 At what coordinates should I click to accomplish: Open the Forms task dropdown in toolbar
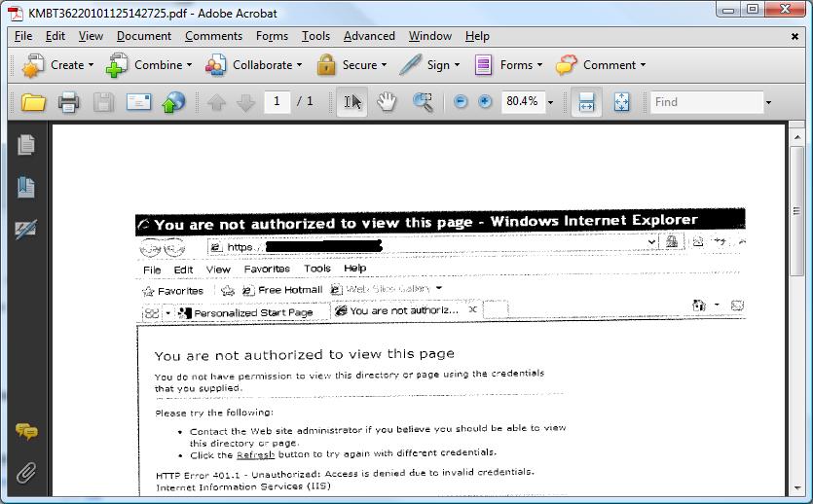[x=508, y=65]
